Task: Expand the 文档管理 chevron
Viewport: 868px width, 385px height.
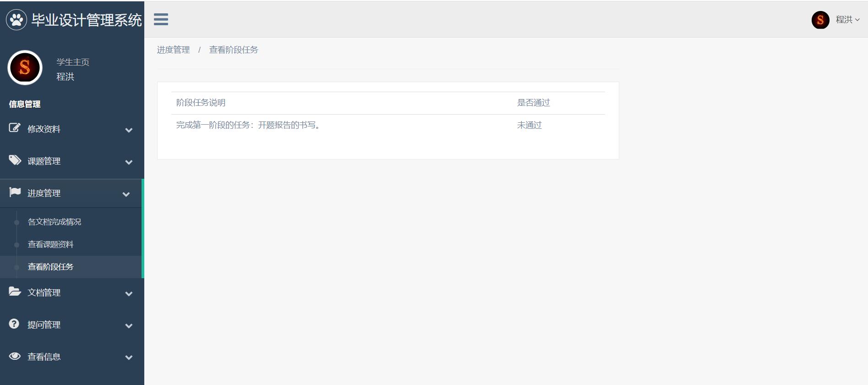Action: click(x=129, y=294)
